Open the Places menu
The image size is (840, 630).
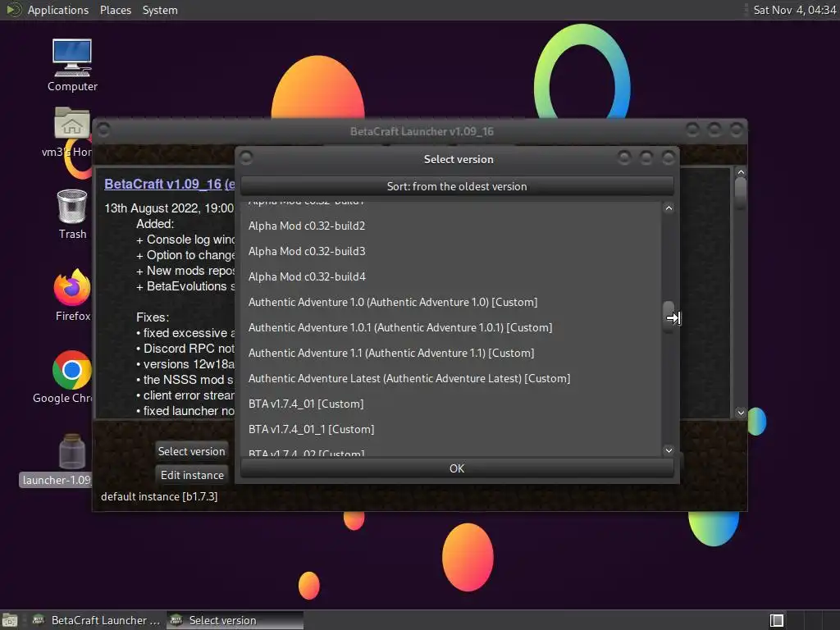point(115,10)
